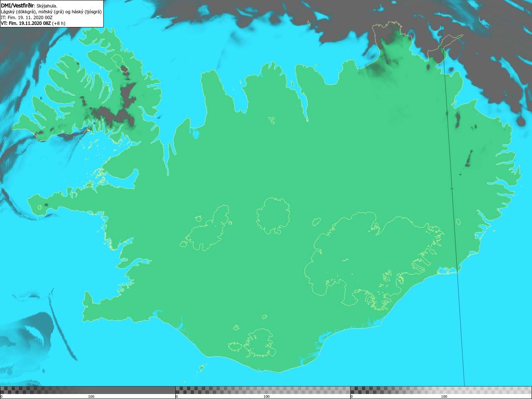Click the '100' label under the lightest scale
532x399 pixels.
pyautogui.click(x=444, y=397)
